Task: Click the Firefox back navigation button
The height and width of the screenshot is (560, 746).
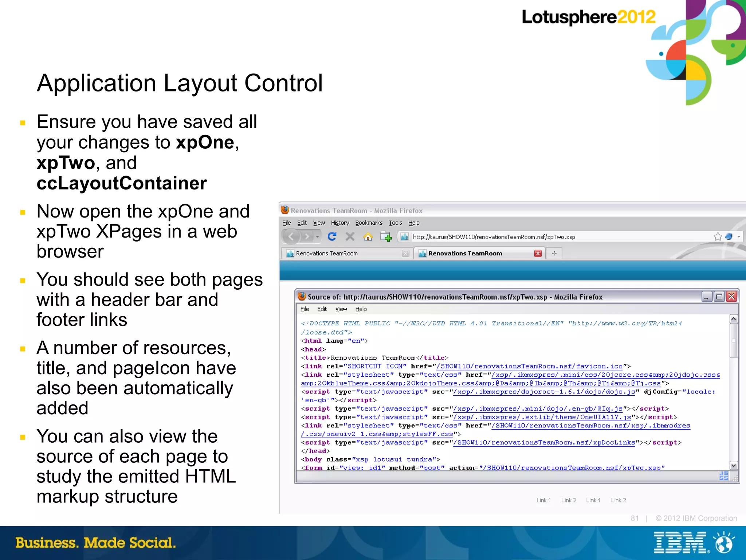Action: pos(291,237)
